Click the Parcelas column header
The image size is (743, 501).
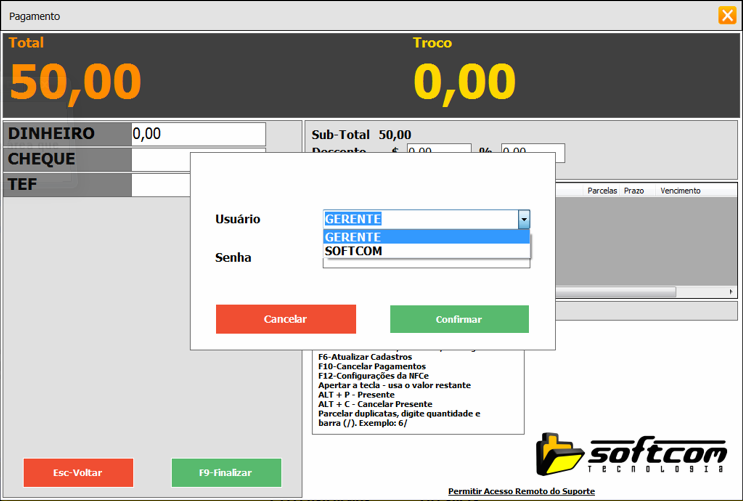point(602,190)
